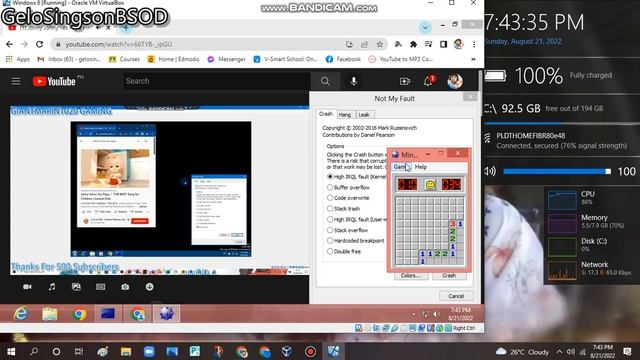Click the red 3 cell in Minesweeper

coord(453,224)
